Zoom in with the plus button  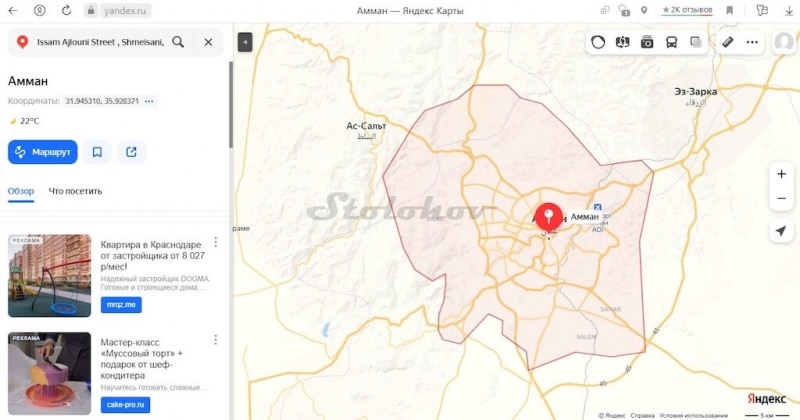781,174
